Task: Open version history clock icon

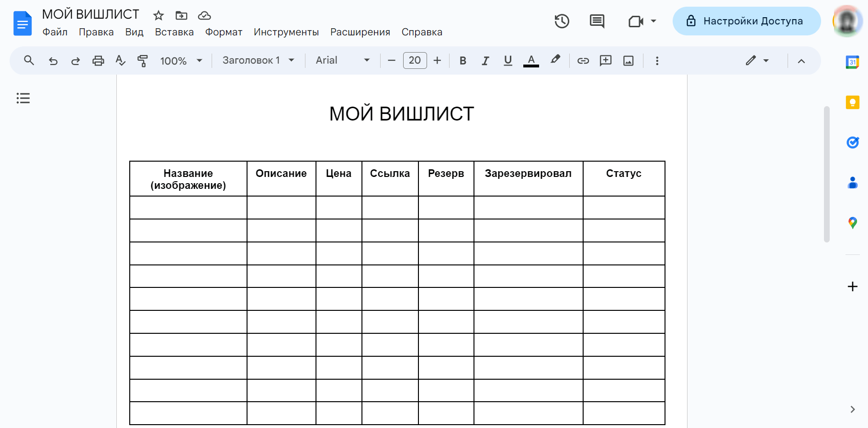Action: coord(562,21)
